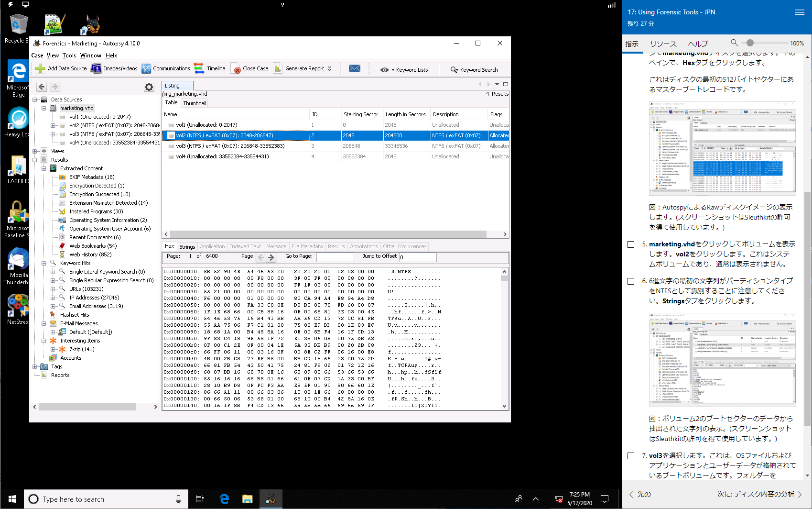
Task: Open the Images/Videos viewer
Action: (x=97, y=69)
